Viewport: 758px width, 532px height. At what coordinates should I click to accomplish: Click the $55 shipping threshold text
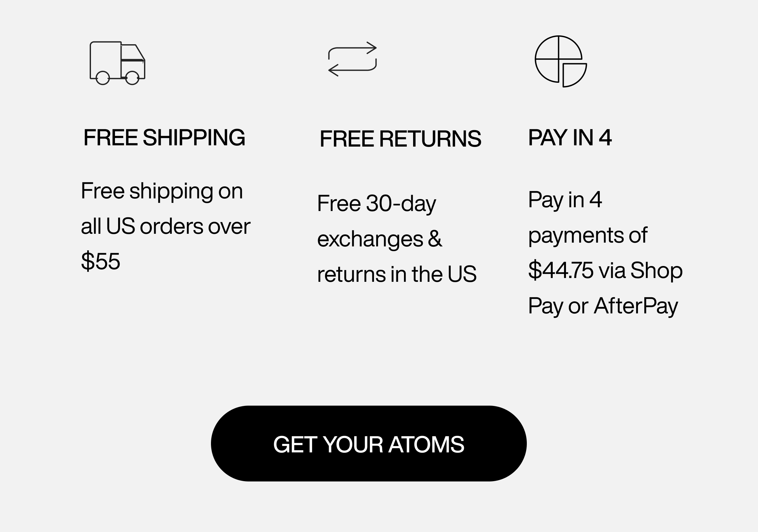(x=100, y=261)
